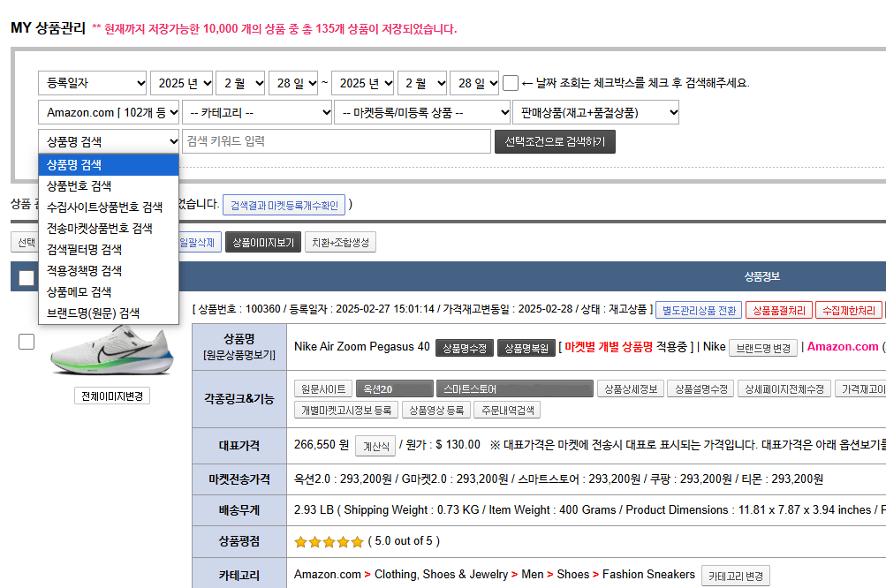886x588 pixels.
Task: Choose 상품메모 검색 option
Action: click(x=80, y=291)
